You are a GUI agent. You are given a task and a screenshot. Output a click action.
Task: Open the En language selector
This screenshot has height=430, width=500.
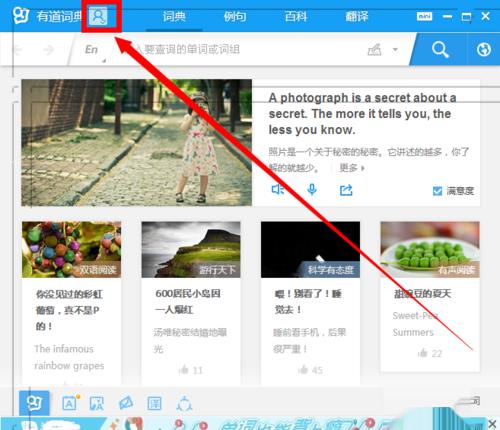coord(93,50)
